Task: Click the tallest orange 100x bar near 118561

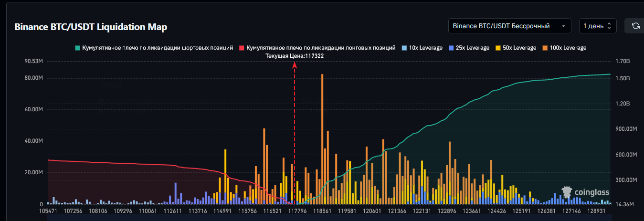Action: pos(323,139)
